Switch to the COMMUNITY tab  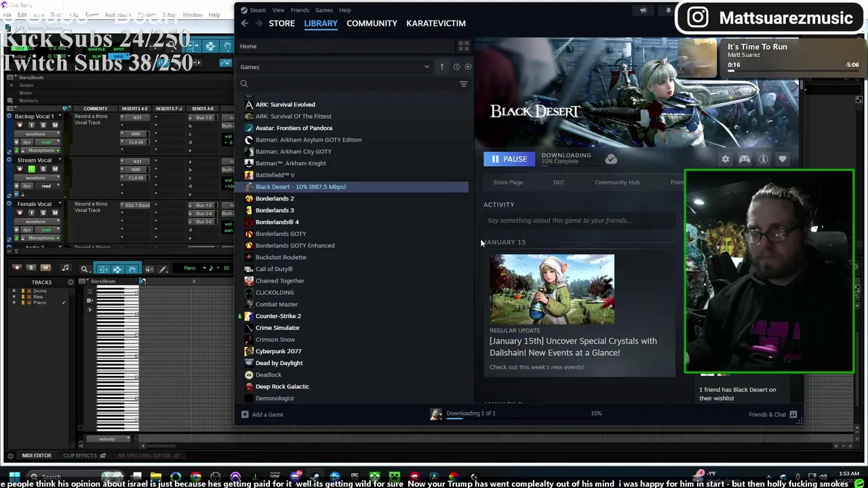372,23
